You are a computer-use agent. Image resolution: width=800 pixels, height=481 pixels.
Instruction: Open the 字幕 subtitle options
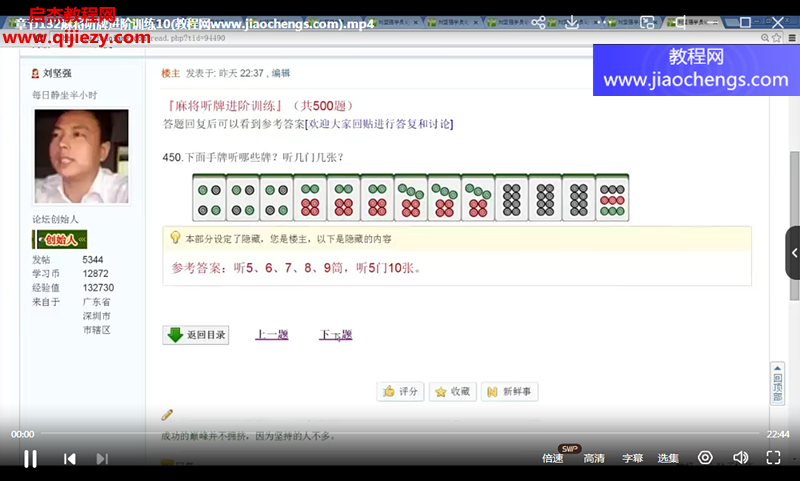coord(633,458)
